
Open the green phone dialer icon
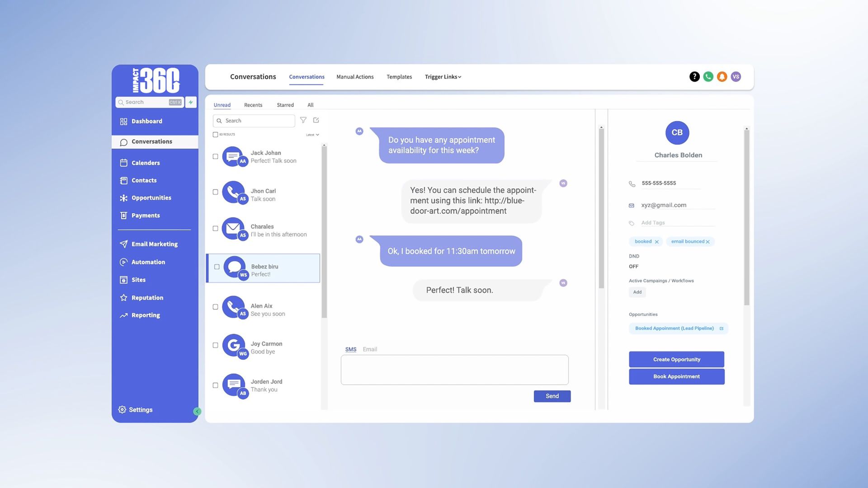tap(708, 76)
